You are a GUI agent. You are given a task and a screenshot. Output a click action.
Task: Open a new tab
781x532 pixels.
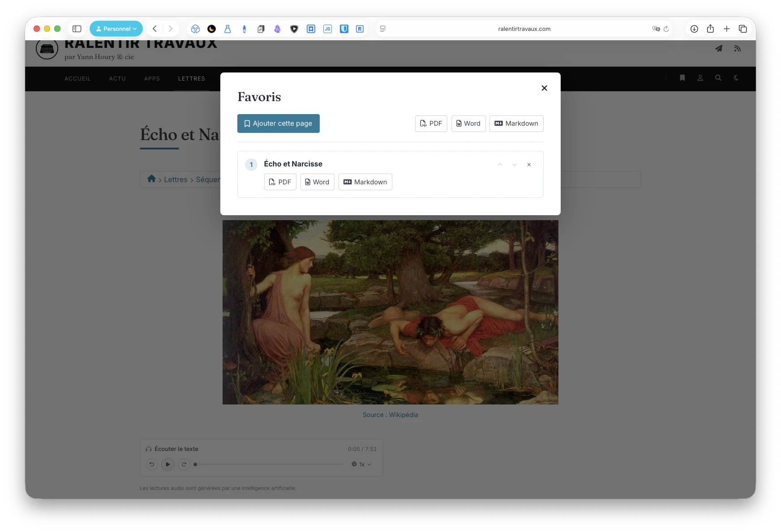[726, 29]
